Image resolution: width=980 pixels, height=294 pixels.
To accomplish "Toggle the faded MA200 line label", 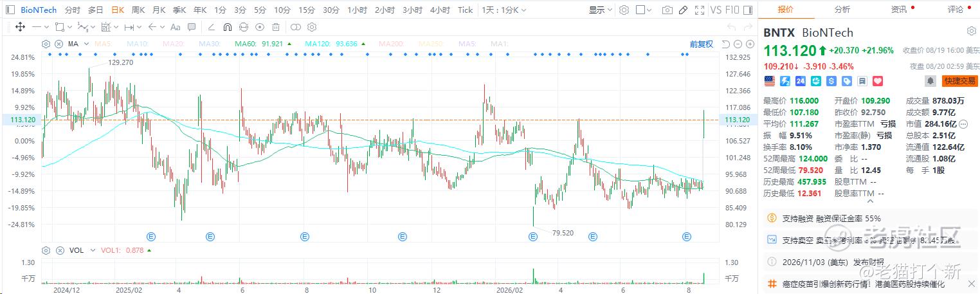I will [x=391, y=44].
